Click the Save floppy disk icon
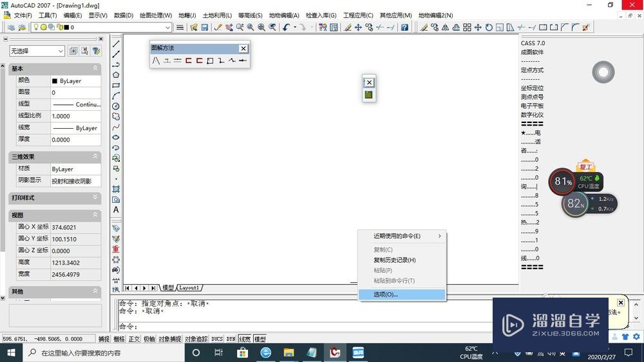This screenshot has width=644, height=362. pyautogui.click(x=205, y=27)
